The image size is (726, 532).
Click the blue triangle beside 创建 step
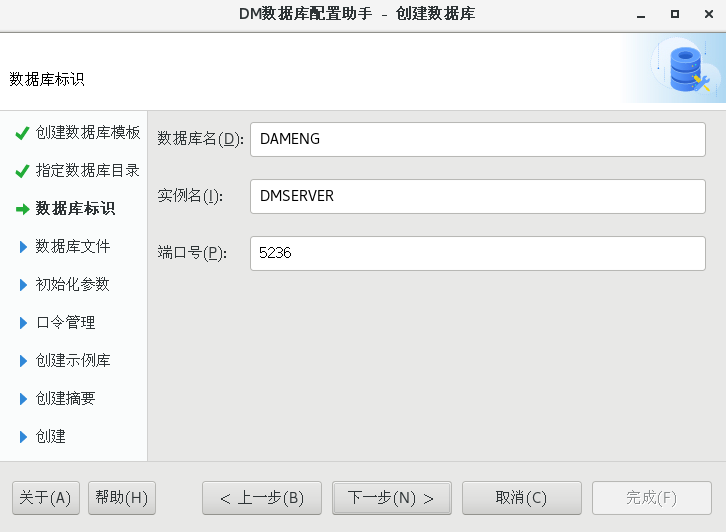coord(23,437)
